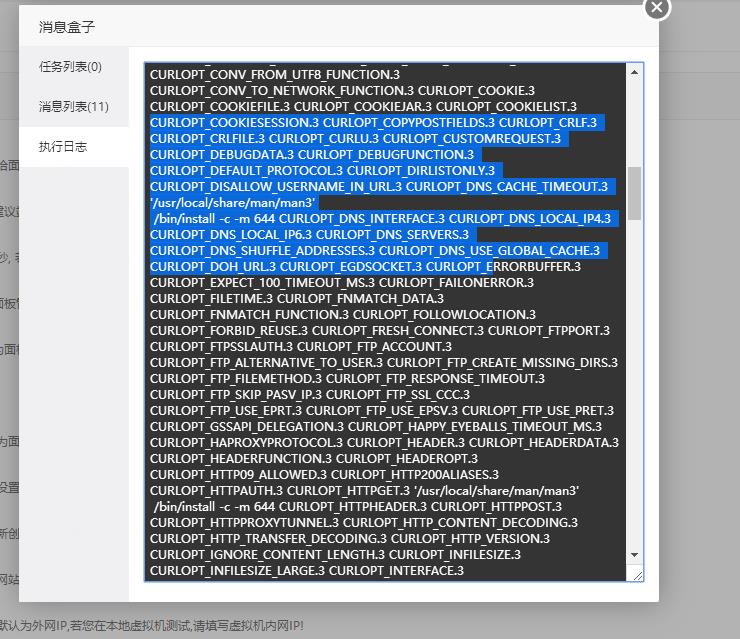Click the log textarea resize handle
740x639 pixels.
point(638,576)
